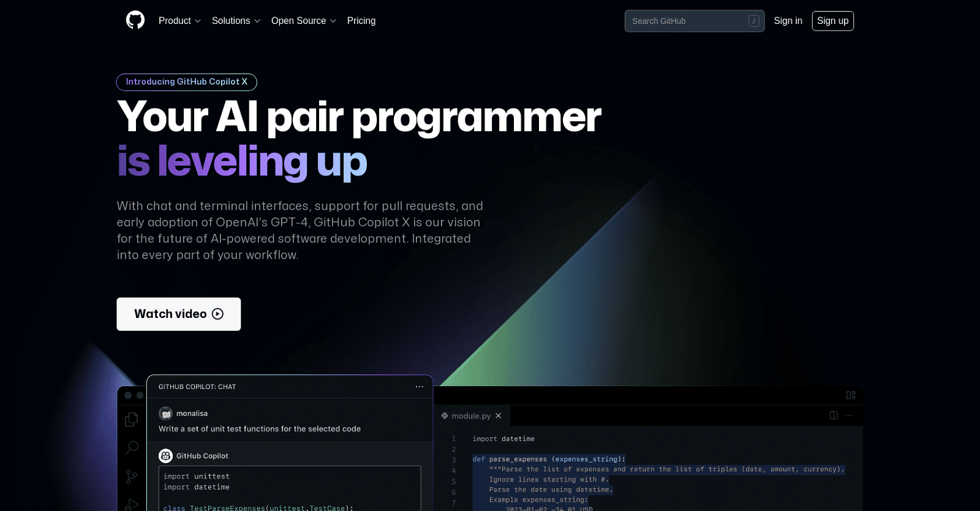980x511 pixels.
Task: Click the 'import unittest' line in chat code
Action: pyautogui.click(x=197, y=476)
